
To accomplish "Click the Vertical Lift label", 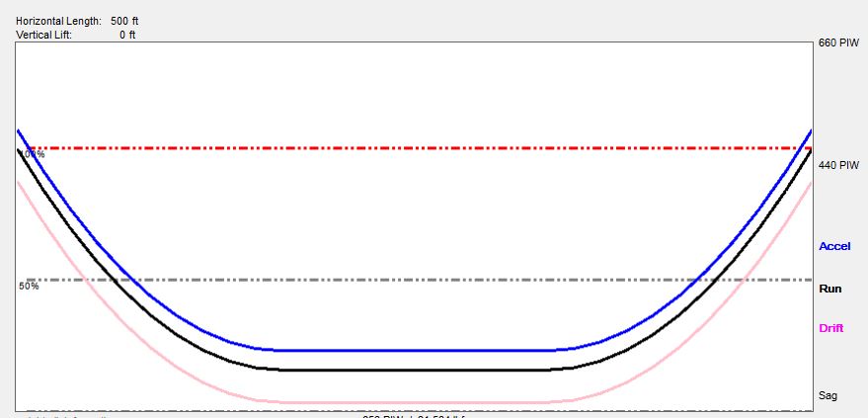I will [43, 35].
